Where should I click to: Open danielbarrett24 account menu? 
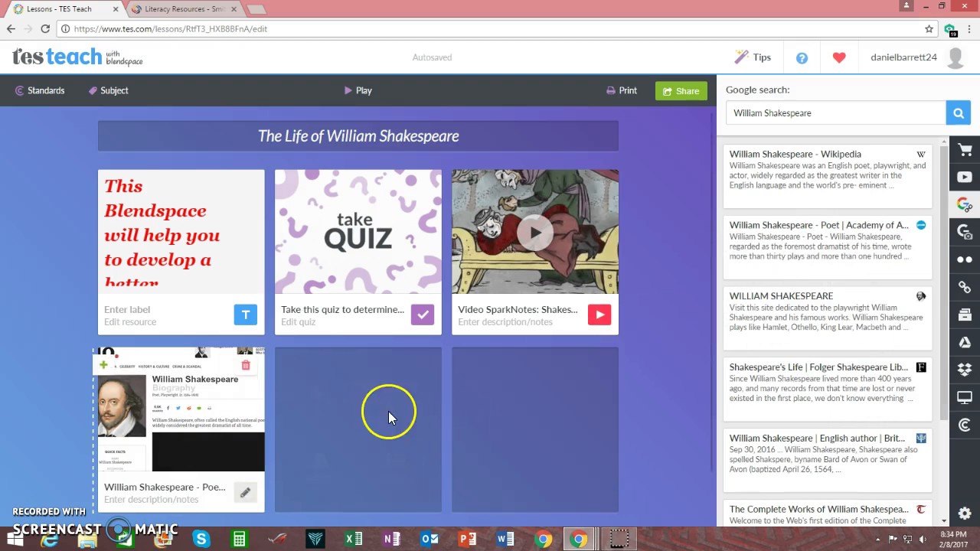click(x=903, y=57)
